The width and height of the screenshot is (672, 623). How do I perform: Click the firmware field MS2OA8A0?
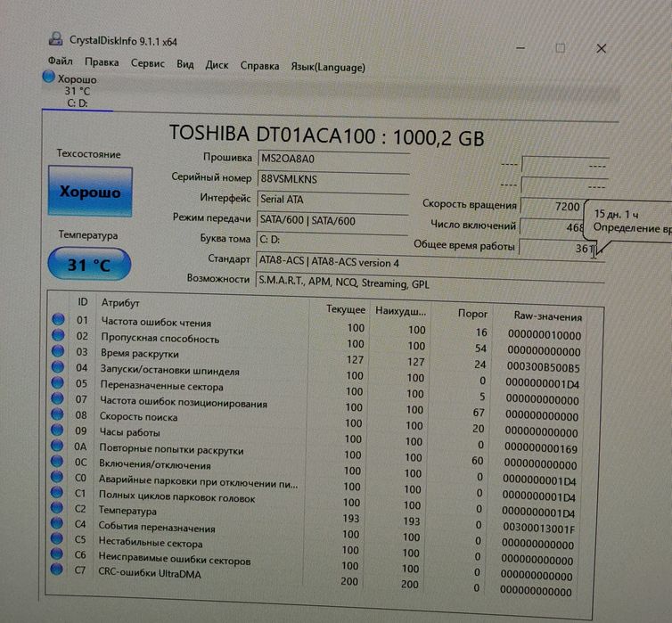tap(333, 159)
